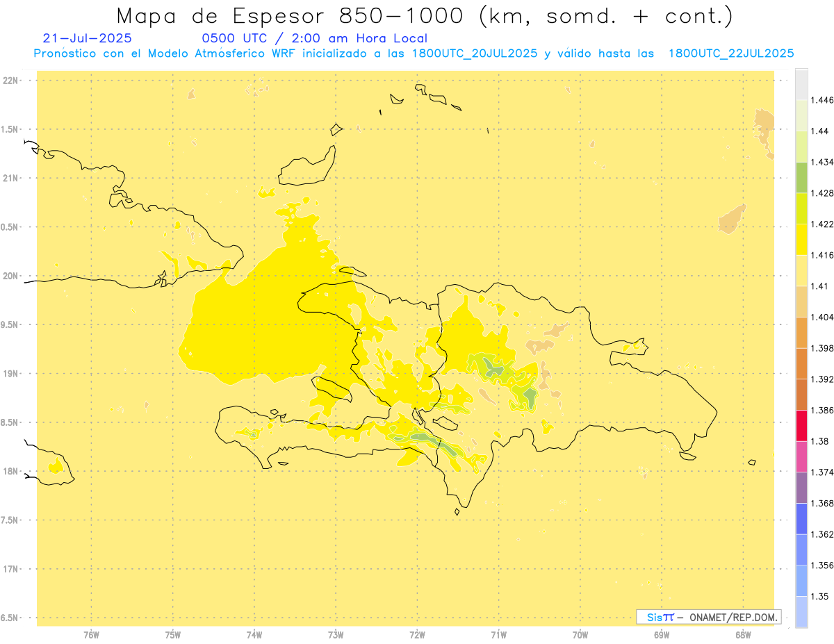This screenshot has width=834, height=644.
Task: Click the yellow-green legend swatch between 1.422 and 1.428
Action: coord(801,208)
